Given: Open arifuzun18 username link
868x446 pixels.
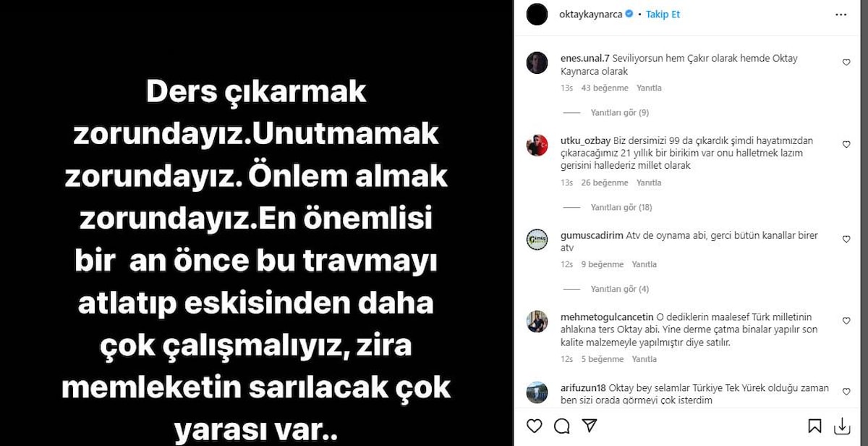Looking at the screenshot, I should tap(584, 389).
